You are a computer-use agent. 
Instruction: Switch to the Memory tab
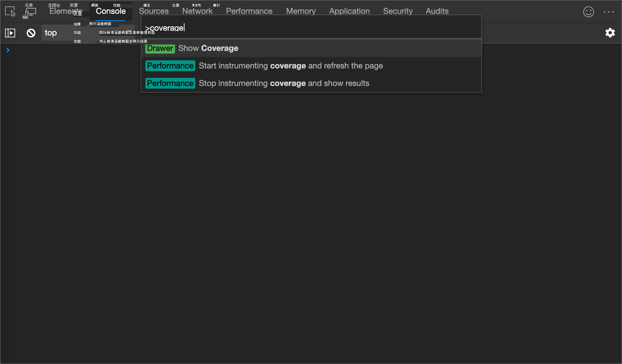pyautogui.click(x=301, y=11)
